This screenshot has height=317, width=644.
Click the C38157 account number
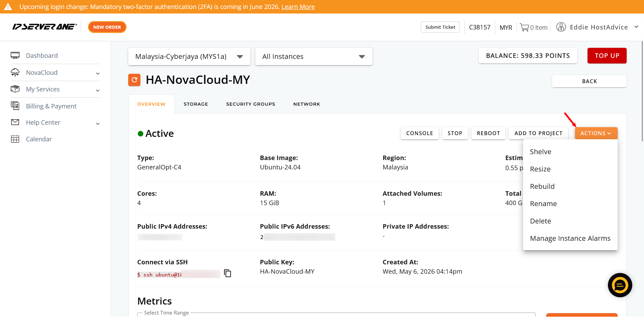(480, 27)
